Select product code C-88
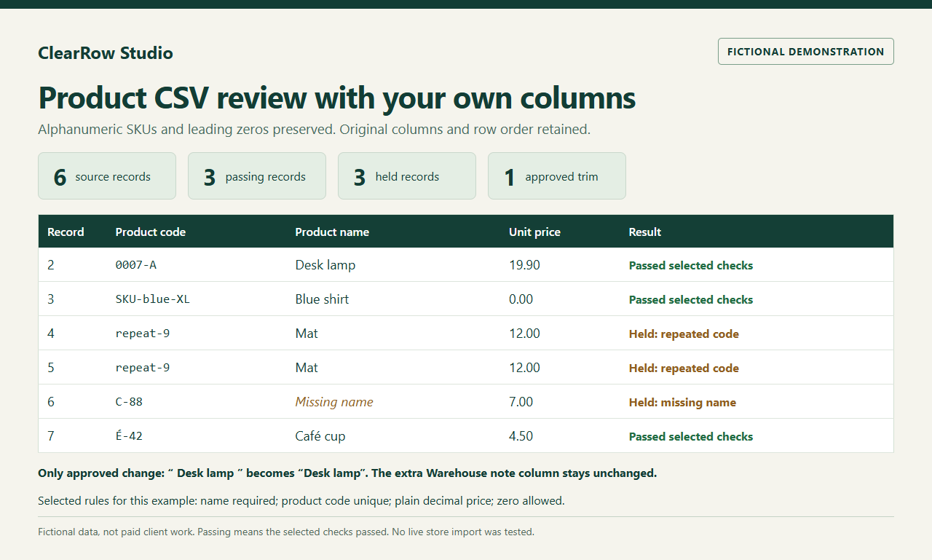Screen dimensions: 932x560 click(x=129, y=402)
